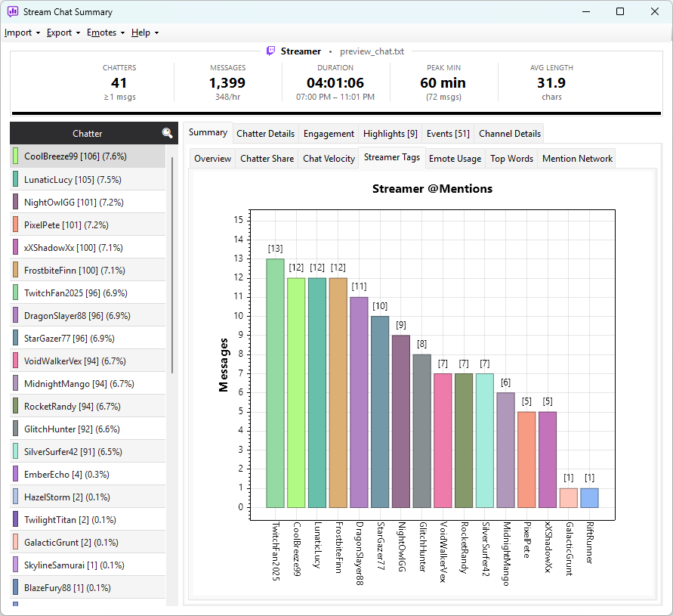Screen dimensions: 673x616
Task: Select the Emote Usage sub-tab
Action: tap(455, 159)
